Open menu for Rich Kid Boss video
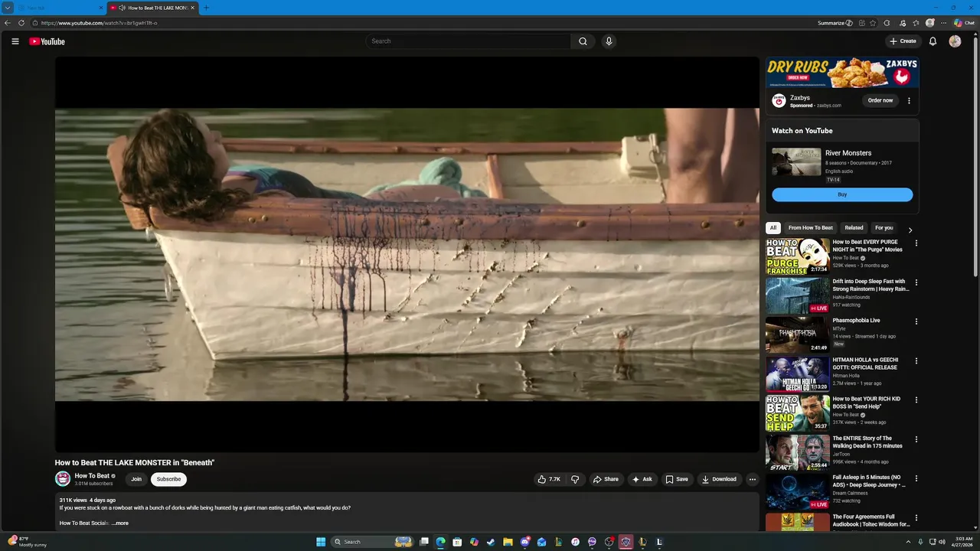Screen dimensions: 980x551 (x=916, y=400)
